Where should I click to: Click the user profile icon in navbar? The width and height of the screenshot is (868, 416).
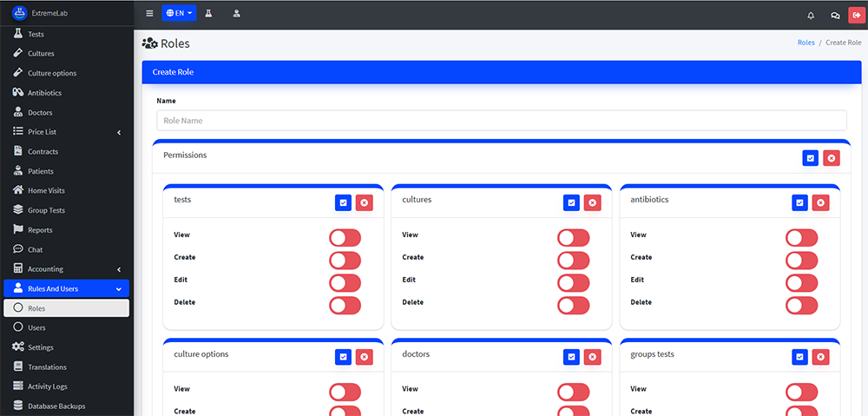[237, 14]
